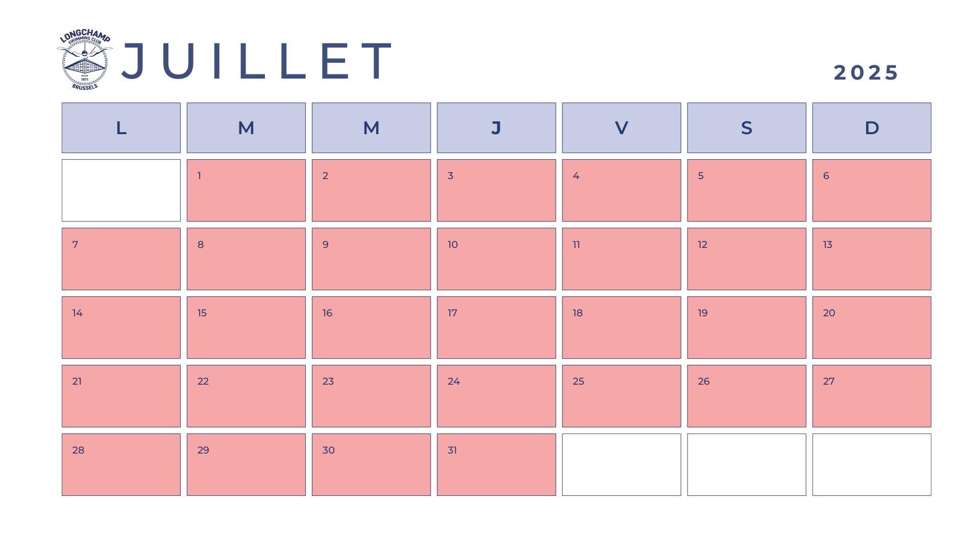Click the D Sunday column header
Viewport: 980px width, 551px height.
coord(871,128)
